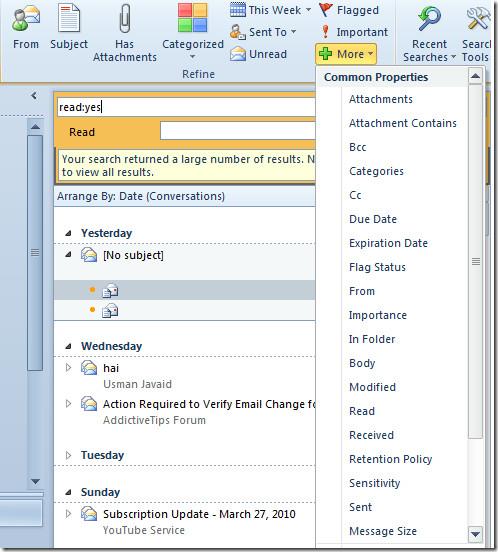Open the Categorized color squares icon

193,18
